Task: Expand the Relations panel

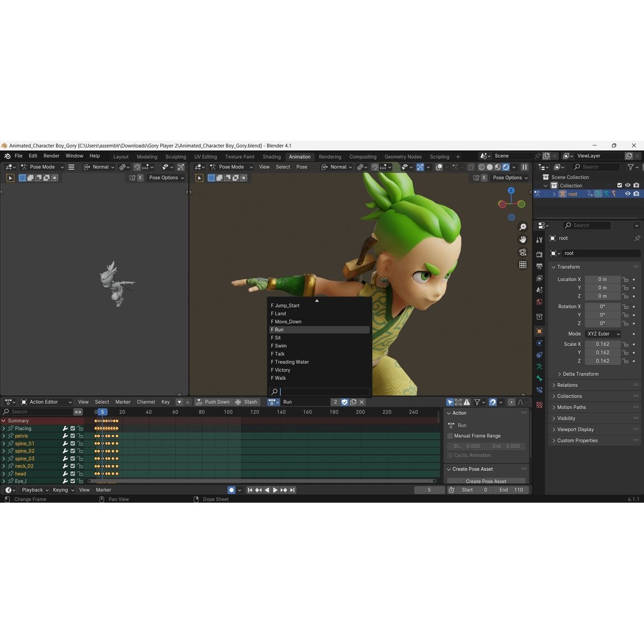Action: click(567, 385)
